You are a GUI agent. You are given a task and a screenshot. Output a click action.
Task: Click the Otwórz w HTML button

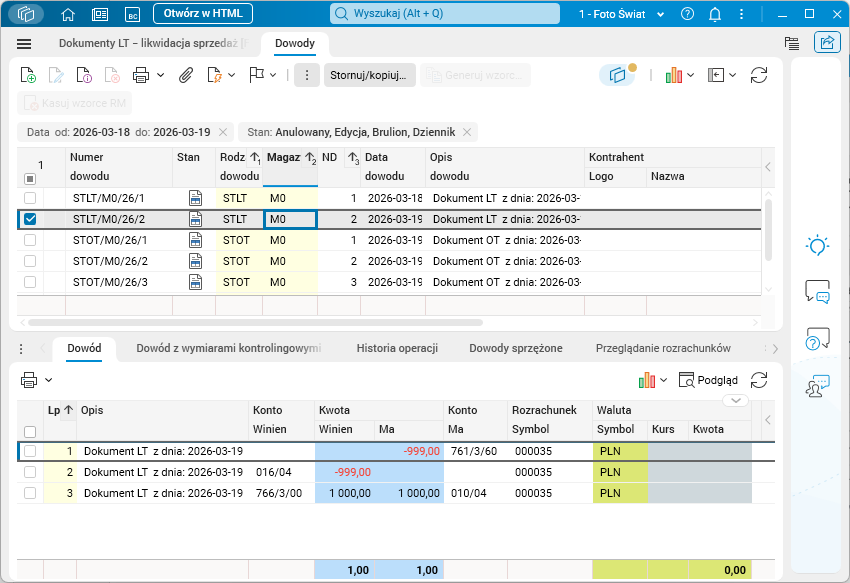click(x=203, y=14)
